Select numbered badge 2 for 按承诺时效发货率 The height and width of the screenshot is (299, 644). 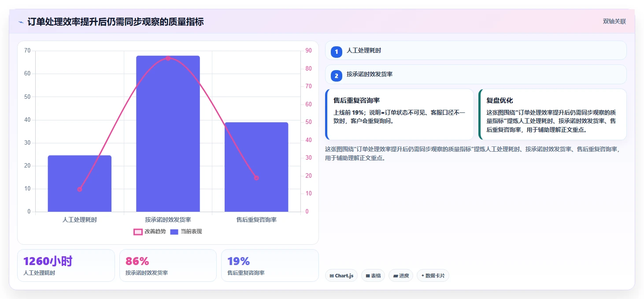click(337, 76)
